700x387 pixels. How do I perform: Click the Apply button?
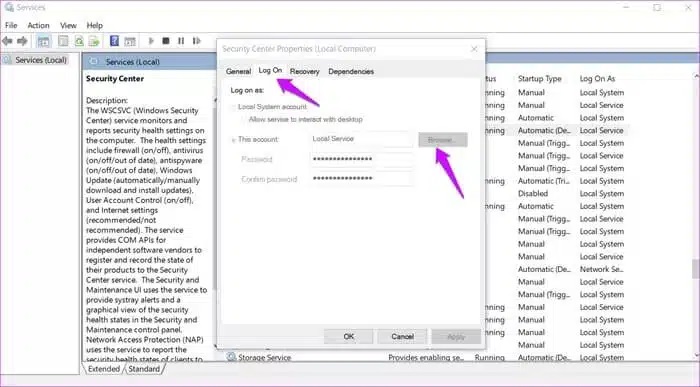coord(456,337)
